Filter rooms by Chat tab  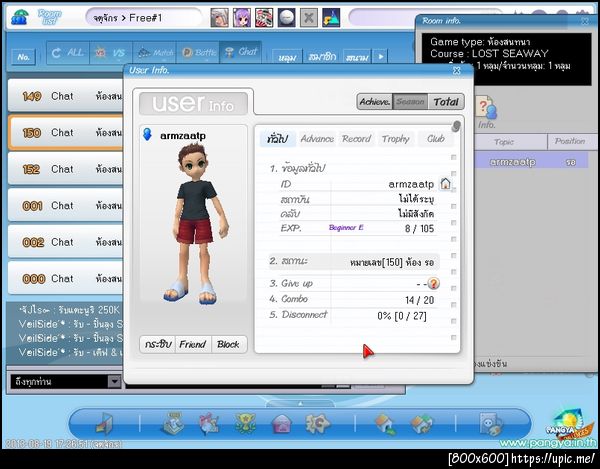tap(241, 52)
